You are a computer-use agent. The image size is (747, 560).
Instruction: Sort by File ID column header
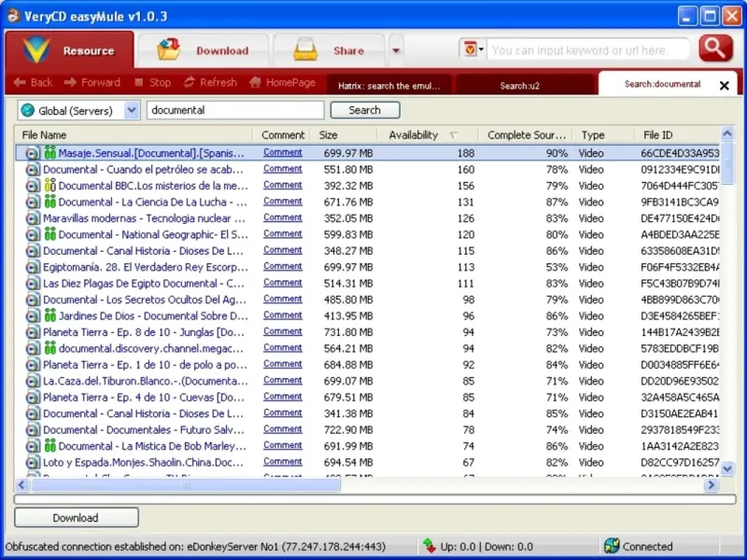coord(677,134)
